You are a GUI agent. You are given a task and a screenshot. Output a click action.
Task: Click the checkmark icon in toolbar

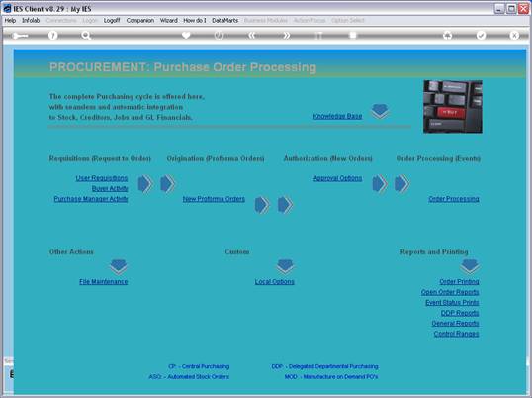[x=481, y=35]
